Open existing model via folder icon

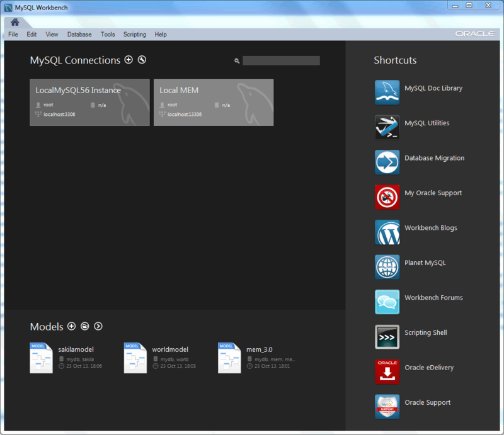pyautogui.click(x=85, y=327)
